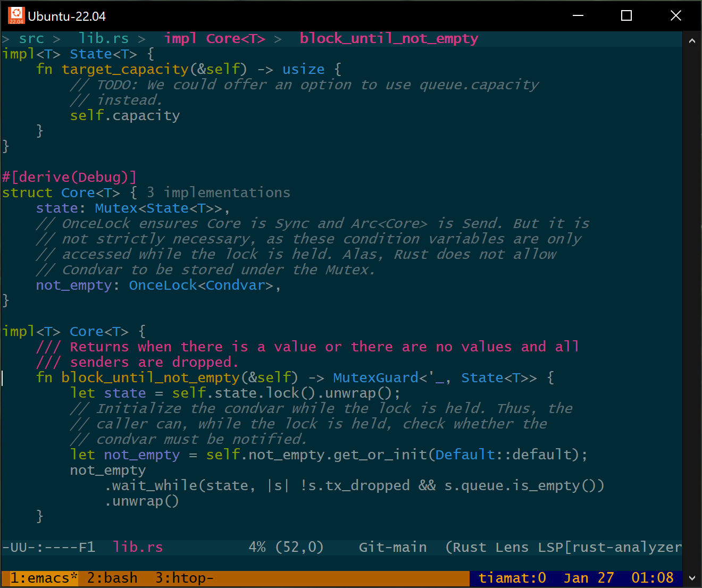The height and width of the screenshot is (588, 702).
Task: Switch to tmux window 2:bash
Action: coord(112,578)
